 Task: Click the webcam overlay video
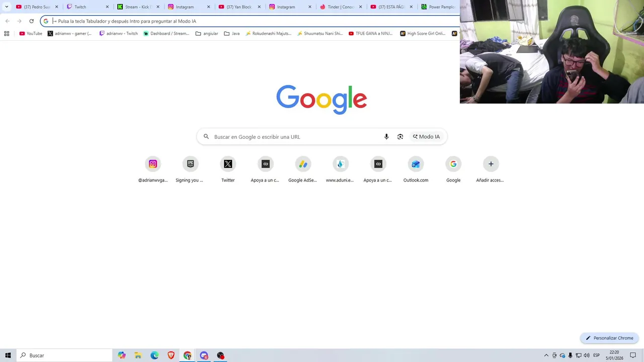(x=552, y=52)
